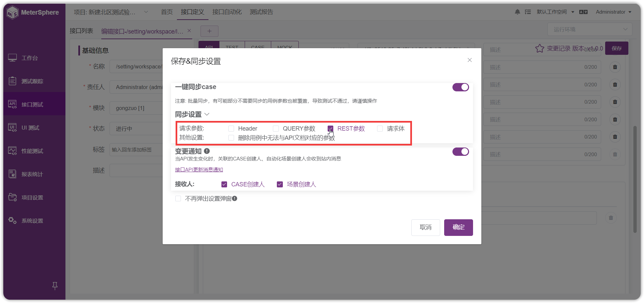Click the notification bell icon
The height and width of the screenshot is (303, 644).
pos(517,12)
